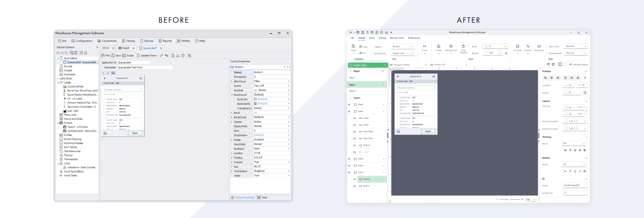This screenshot has width=644, height=218.
Task: Click Location X field in After window
Action: 568,85
